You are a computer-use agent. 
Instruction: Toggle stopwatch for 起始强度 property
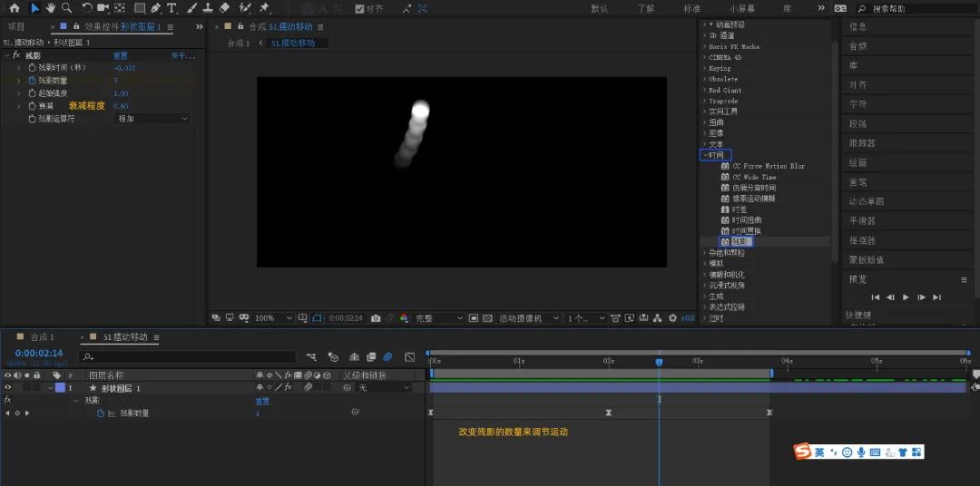(33, 93)
